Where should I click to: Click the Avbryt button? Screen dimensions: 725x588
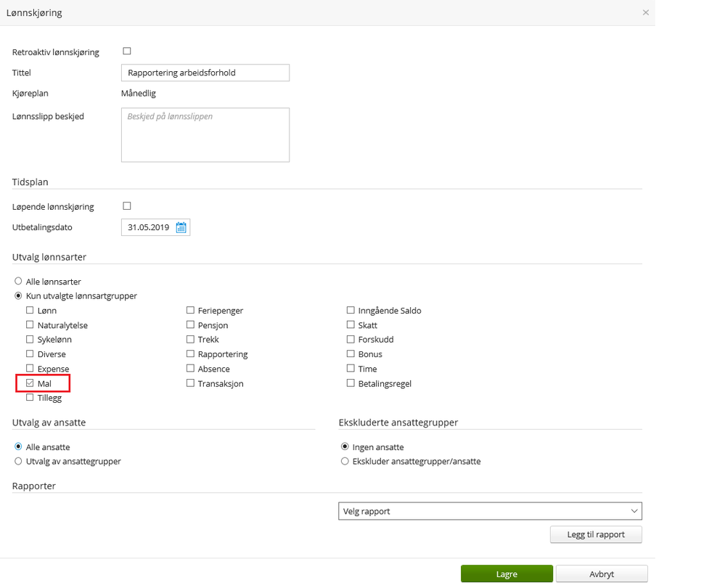click(x=602, y=574)
